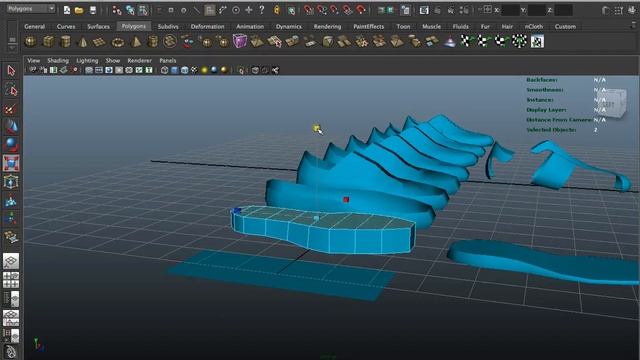Switch to the nCloth shelf tab
640x360 pixels.
coord(533,27)
